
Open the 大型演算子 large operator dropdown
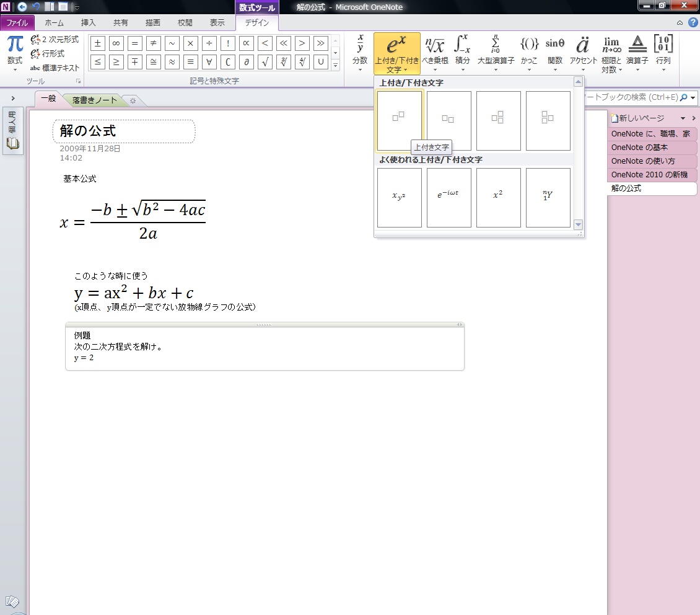[x=496, y=53]
